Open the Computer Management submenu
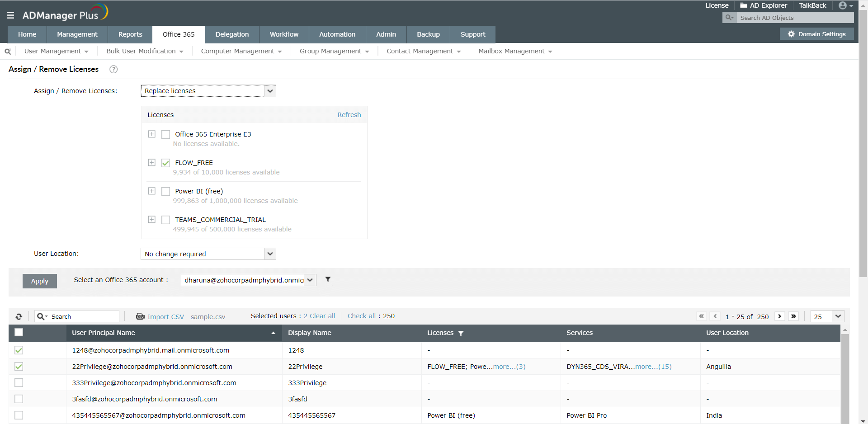Viewport: 868px width, 424px height. tap(241, 52)
